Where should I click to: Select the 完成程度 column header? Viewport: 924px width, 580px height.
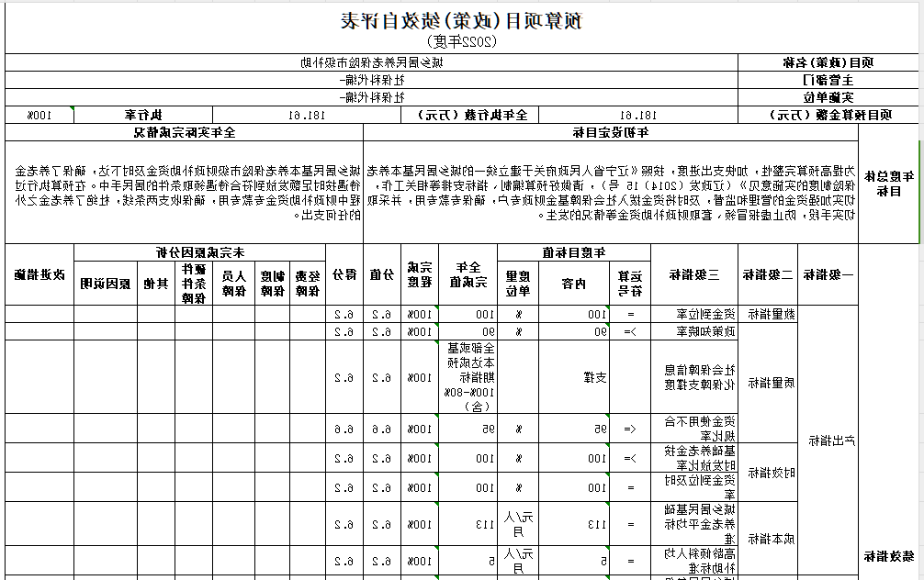pos(420,274)
